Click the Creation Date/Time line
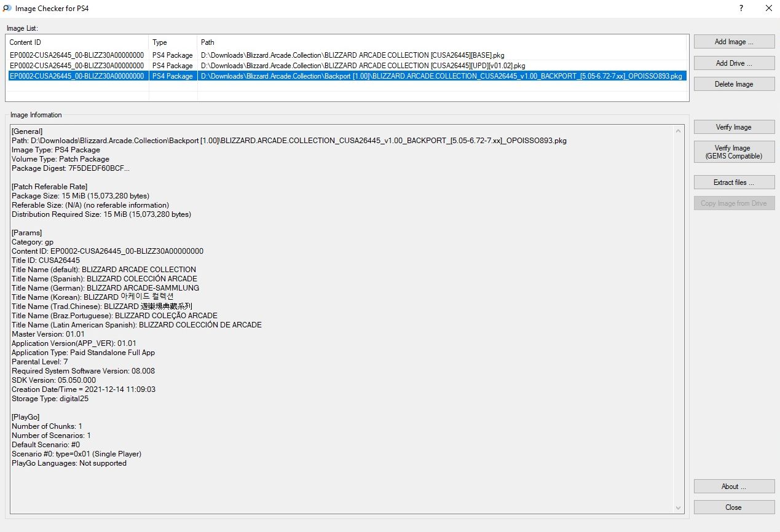Screen dimensions: 780x532 tap(84, 389)
